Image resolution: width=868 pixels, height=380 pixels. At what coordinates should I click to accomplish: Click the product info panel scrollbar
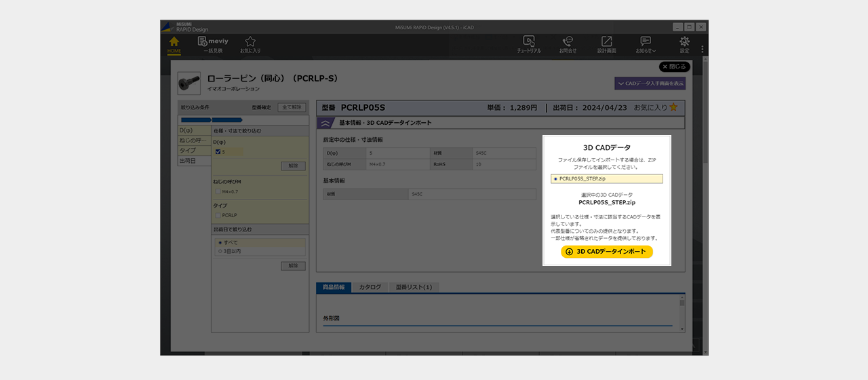click(682, 311)
